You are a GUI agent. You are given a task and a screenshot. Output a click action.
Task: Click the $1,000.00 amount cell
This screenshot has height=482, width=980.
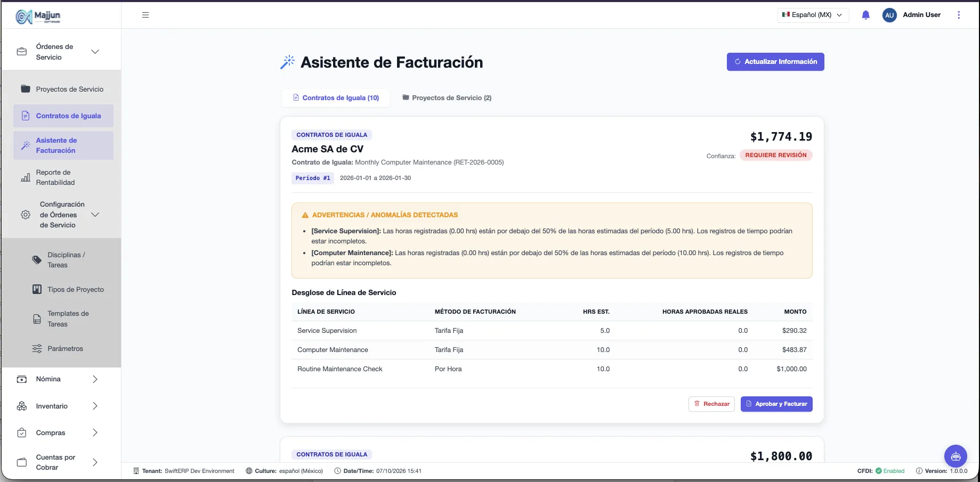791,369
